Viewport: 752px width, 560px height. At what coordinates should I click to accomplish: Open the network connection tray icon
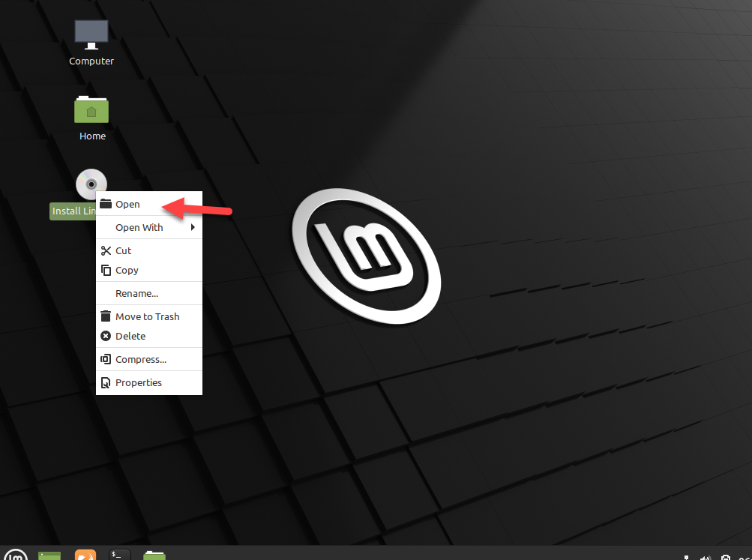click(x=688, y=557)
